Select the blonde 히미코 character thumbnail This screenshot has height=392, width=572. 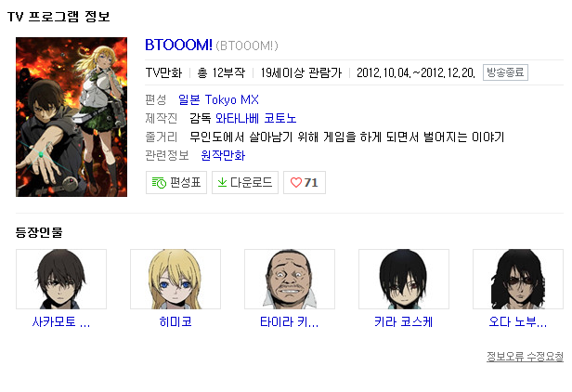[x=175, y=280]
